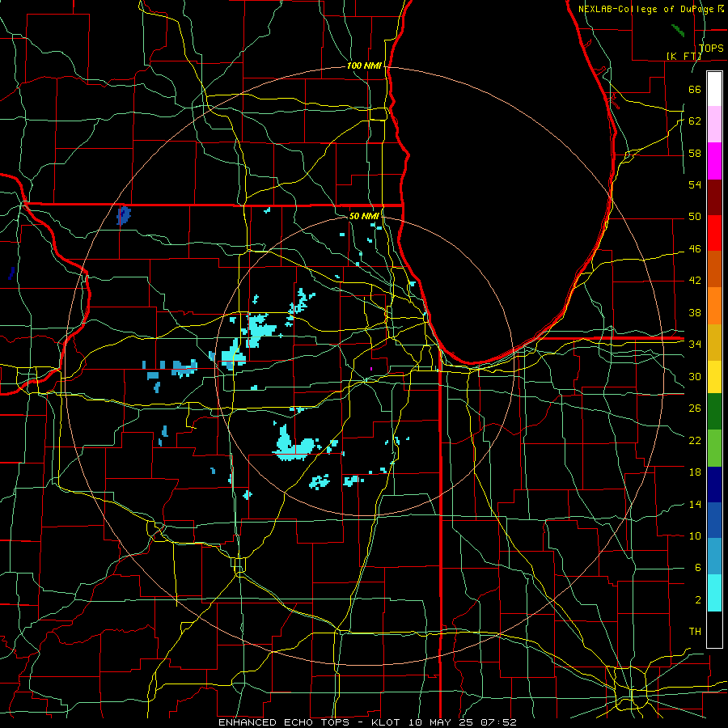Click the light green legend swatch
The width and height of the screenshot is (728, 728).
pyautogui.click(x=714, y=448)
